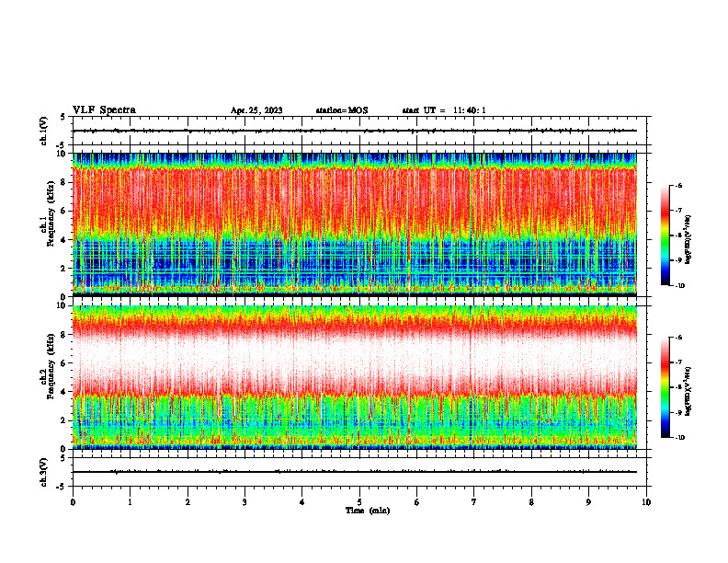This screenshot has height=563, width=728.
Task: Click the "start UT = 11:40: 1" text
Action: click(444, 110)
